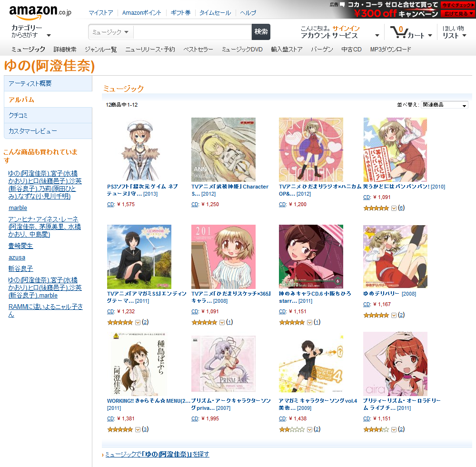
Task: Open the ほしい物リスト dropdown
Action: (455, 32)
